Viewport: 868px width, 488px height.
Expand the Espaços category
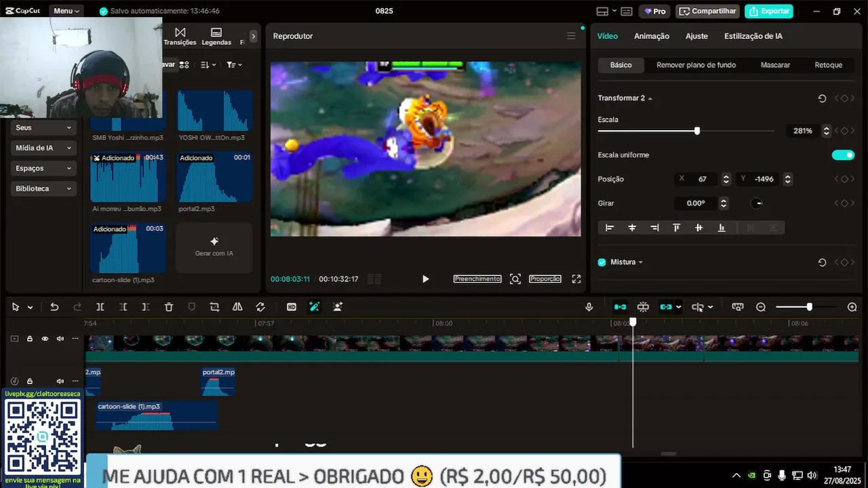44,168
